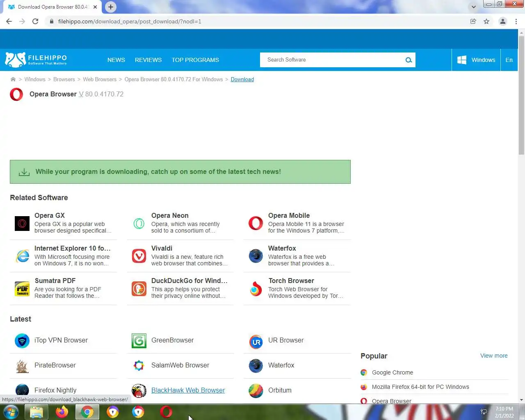Image resolution: width=525 pixels, height=420 pixels.
Task: Click the scrollbar down arrow
Action: (x=521, y=400)
